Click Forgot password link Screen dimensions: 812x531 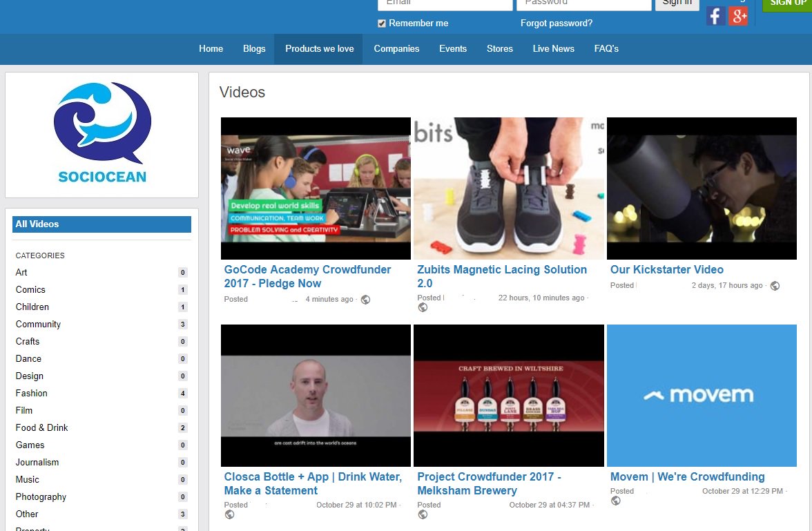coord(557,23)
